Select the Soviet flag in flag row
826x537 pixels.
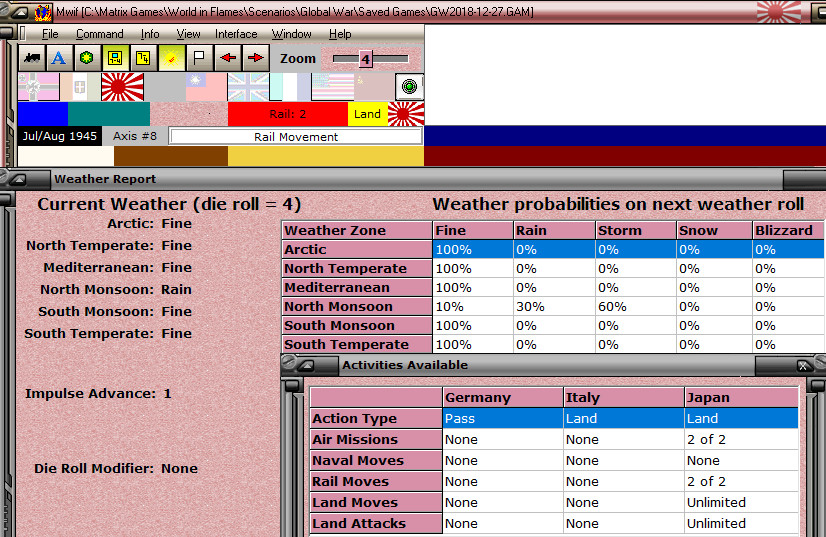coord(374,87)
